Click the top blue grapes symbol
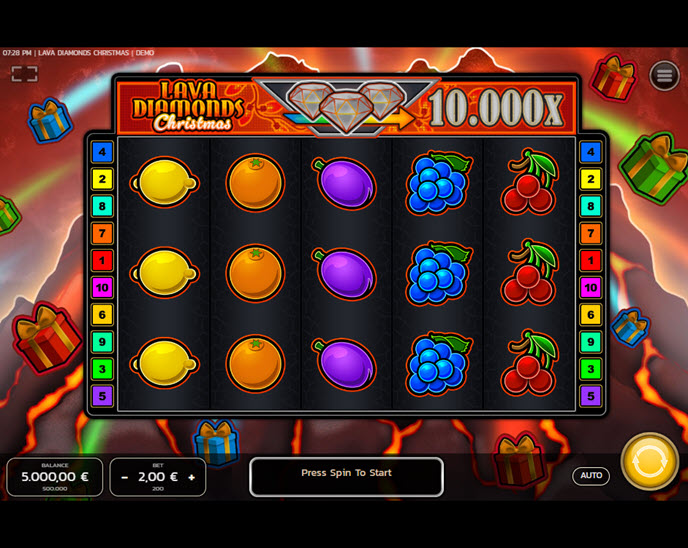The image size is (688, 548). coord(437,183)
